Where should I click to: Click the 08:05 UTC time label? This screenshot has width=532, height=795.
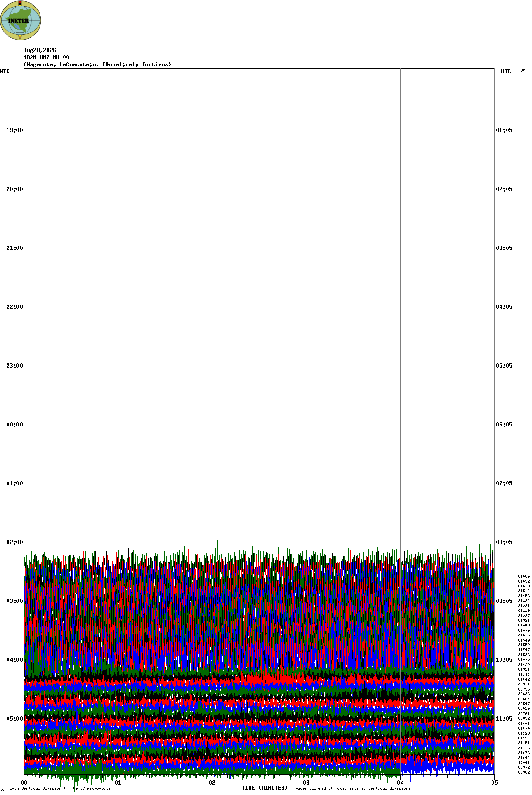point(504,542)
